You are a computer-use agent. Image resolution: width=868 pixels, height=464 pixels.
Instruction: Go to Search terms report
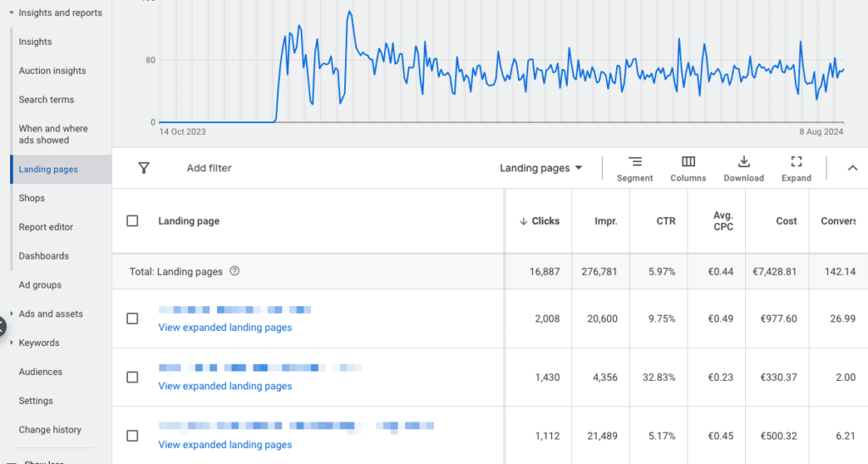pyautogui.click(x=47, y=99)
